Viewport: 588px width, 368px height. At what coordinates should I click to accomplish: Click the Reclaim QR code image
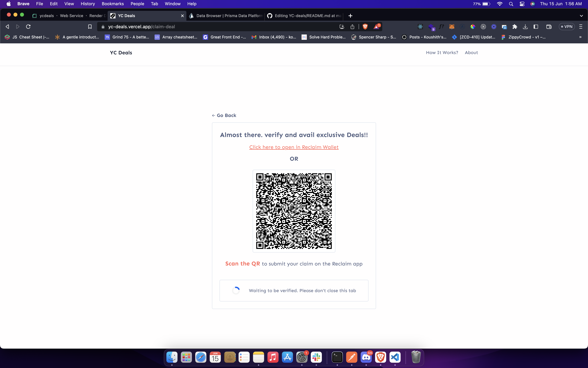(x=294, y=211)
